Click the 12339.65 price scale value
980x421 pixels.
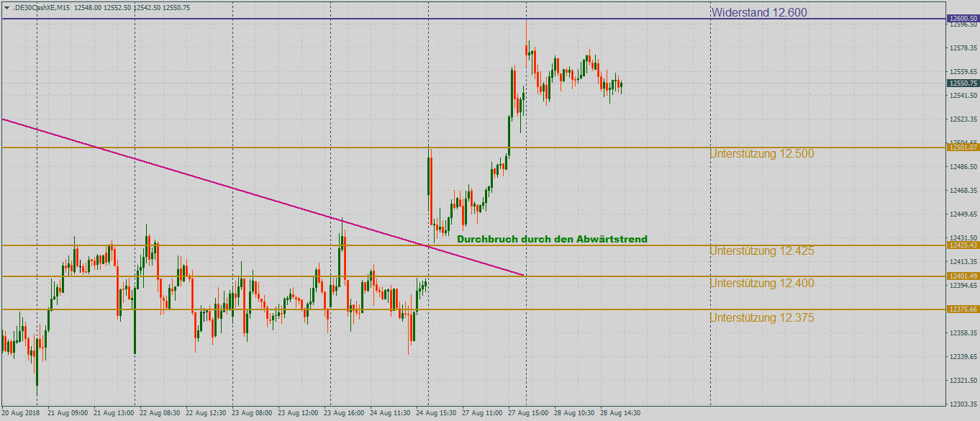click(963, 357)
